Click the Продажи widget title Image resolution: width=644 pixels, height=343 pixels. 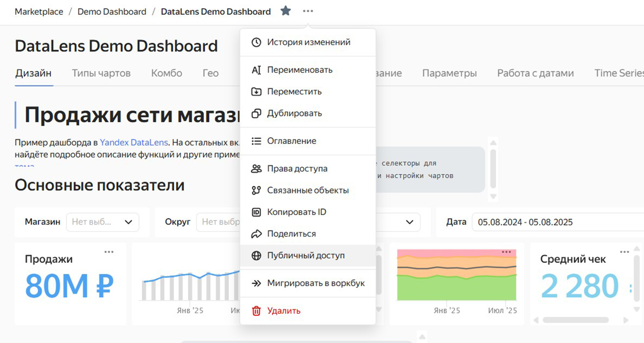tap(49, 259)
